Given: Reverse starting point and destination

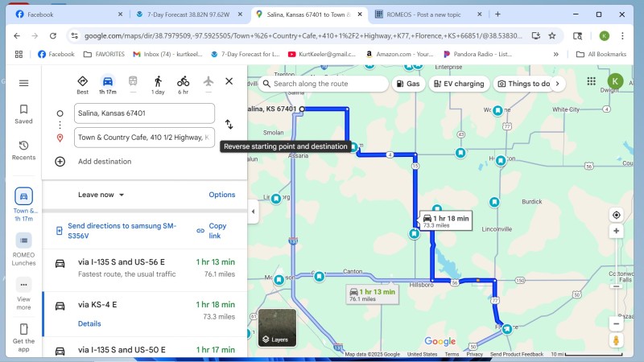Looking at the screenshot, I should point(229,124).
